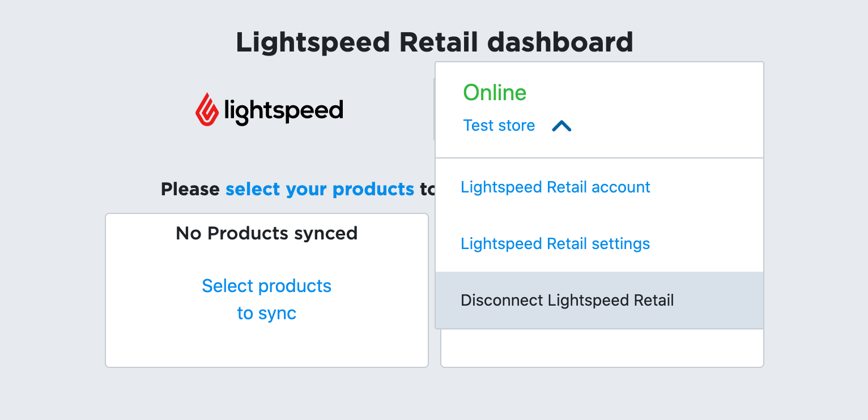The width and height of the screenshot is (868, 420).
Task: Select Lightspeed Retail account from the menu
Action: pos(555,187)
